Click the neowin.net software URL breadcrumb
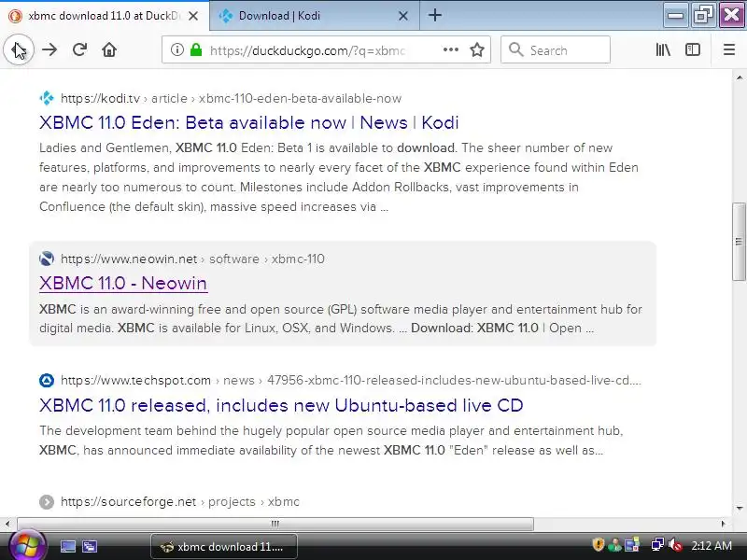Screen dimensions: 747x560 click(192, 259)
